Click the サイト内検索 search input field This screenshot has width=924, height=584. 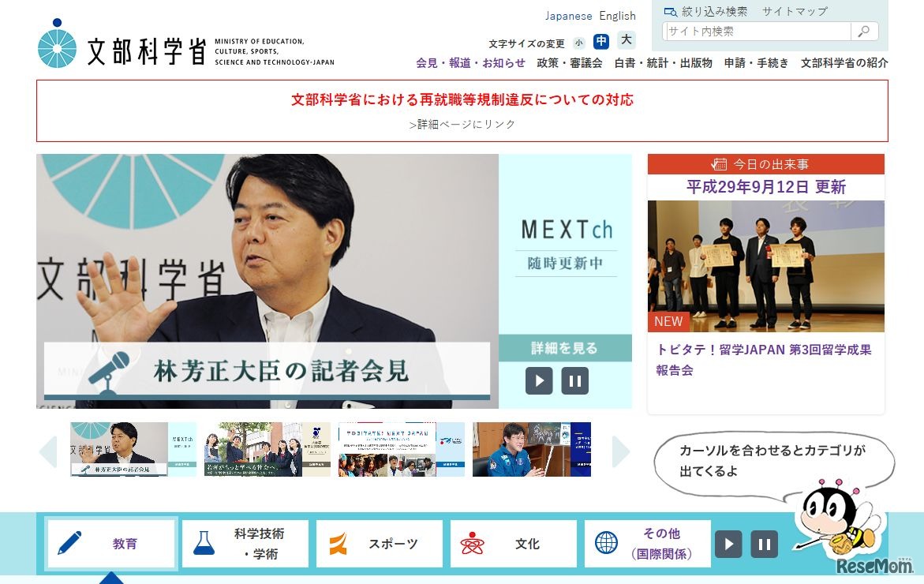754,31
